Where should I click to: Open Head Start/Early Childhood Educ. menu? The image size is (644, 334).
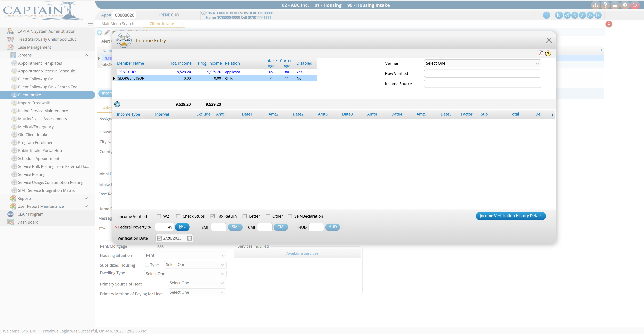[47, 39]
